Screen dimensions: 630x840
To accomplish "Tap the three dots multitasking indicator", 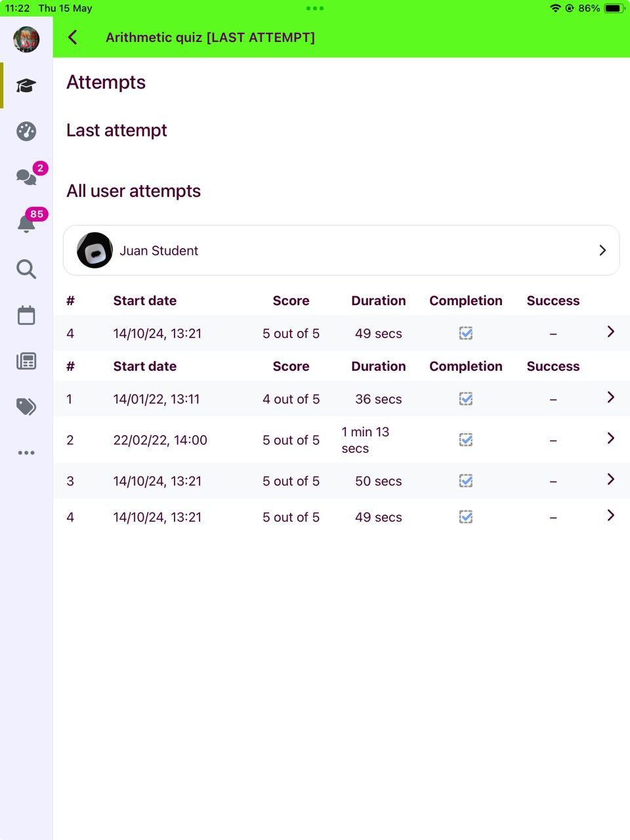I will (315, 9).
